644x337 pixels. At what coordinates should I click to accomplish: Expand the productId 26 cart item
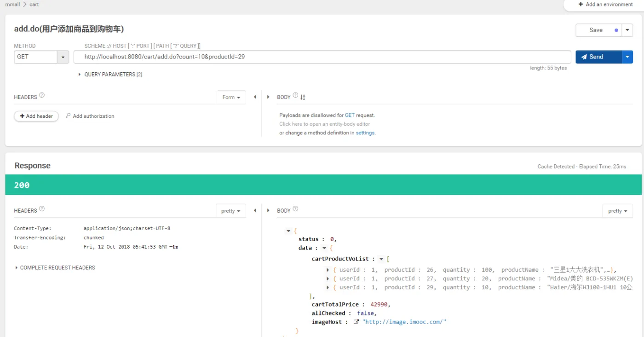[328, 270]
